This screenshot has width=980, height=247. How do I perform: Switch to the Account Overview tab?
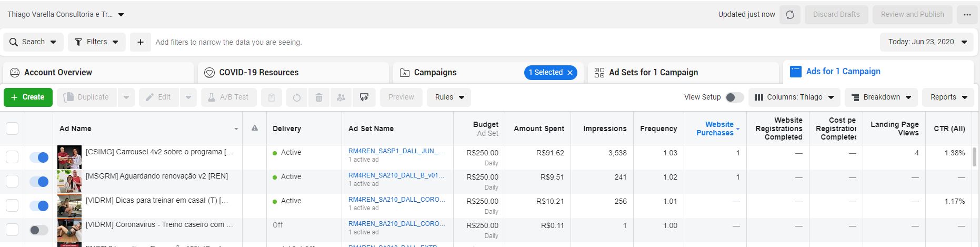tap(58, 73)
